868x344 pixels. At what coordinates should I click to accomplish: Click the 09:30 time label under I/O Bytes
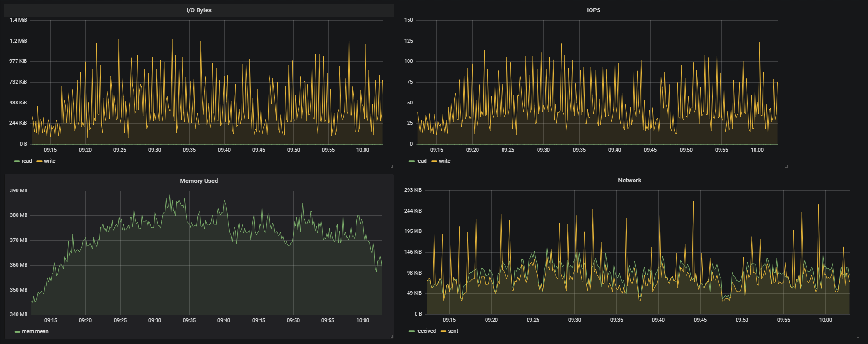pyautogui.click(x=155, y=150)
